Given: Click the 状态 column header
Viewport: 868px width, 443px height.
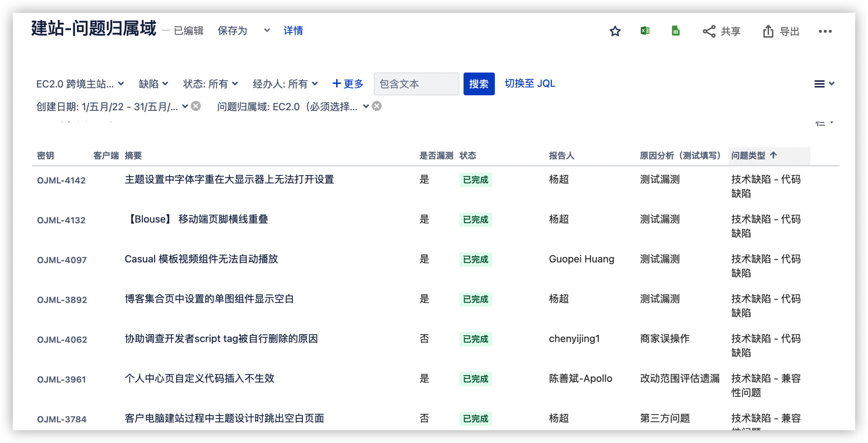Looking at the screenshot, I should pos(467,155).
